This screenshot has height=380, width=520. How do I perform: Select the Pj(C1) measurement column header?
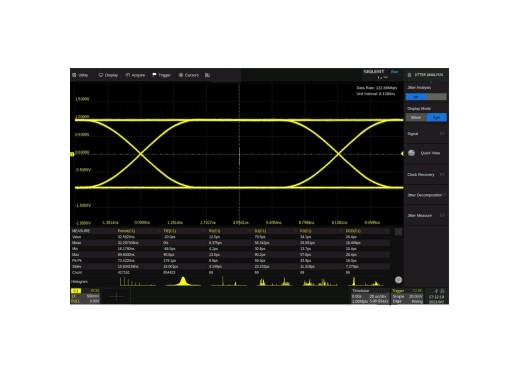tap(306, 231)
